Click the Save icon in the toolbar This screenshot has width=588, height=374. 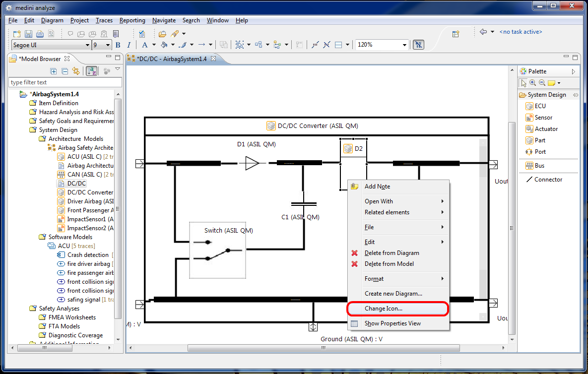coord(28,34)
